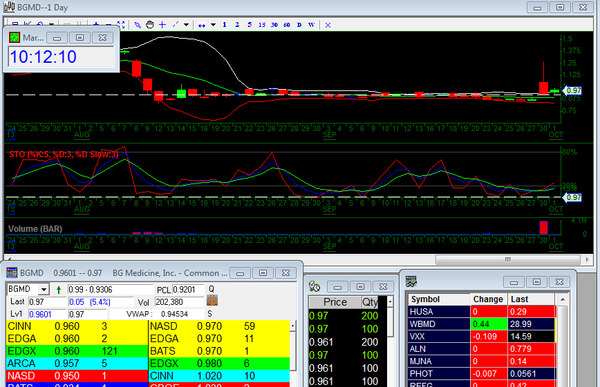600x387 pixels.
Task: Click the zoom out minus icon in chart toolbar
Action: [108, 24]
